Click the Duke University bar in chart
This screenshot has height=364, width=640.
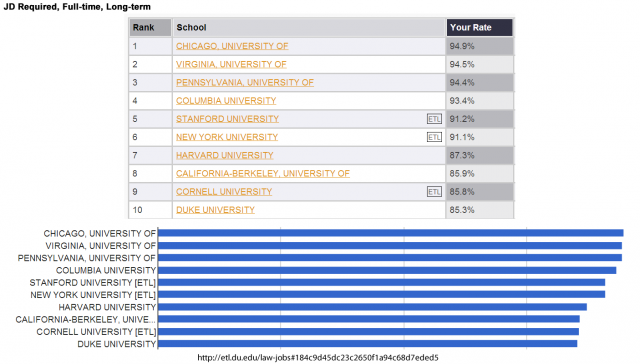pyautogui.click(x=368, y=344)
